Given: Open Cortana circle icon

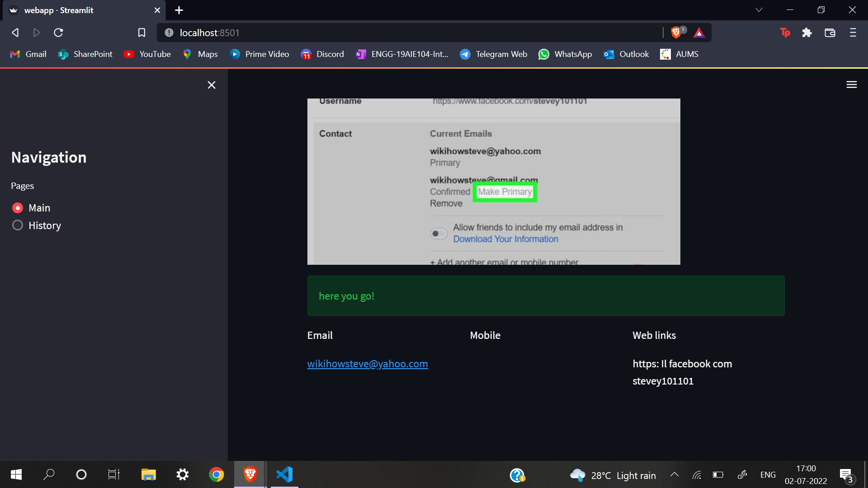Looking at the screenshot, I should 81,474.
